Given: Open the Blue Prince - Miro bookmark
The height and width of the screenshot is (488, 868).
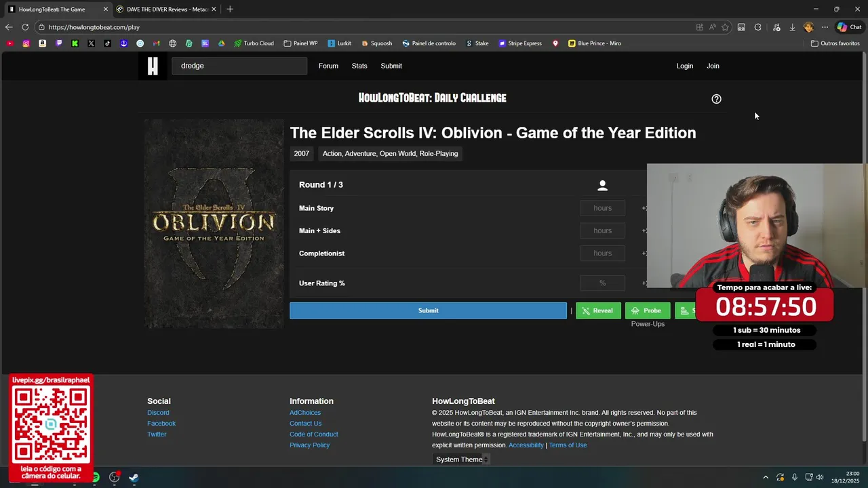Looking at the screenshot, I should tap(594, 43).
